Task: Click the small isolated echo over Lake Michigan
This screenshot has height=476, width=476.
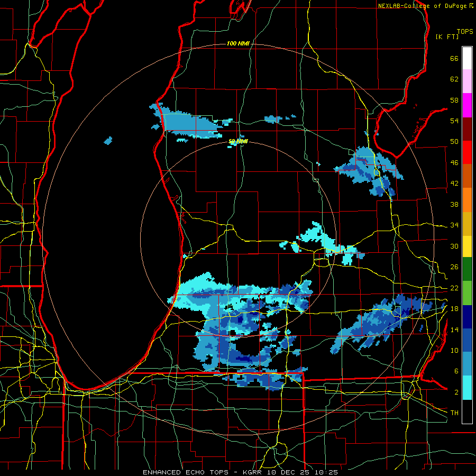Action: pyautogui.click(x=108, y=141)
